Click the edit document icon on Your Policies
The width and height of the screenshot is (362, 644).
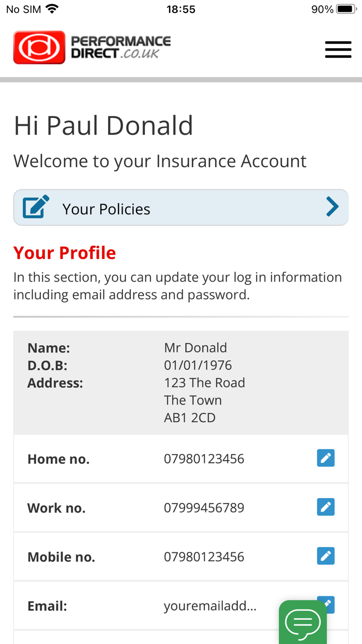point(35,206)
